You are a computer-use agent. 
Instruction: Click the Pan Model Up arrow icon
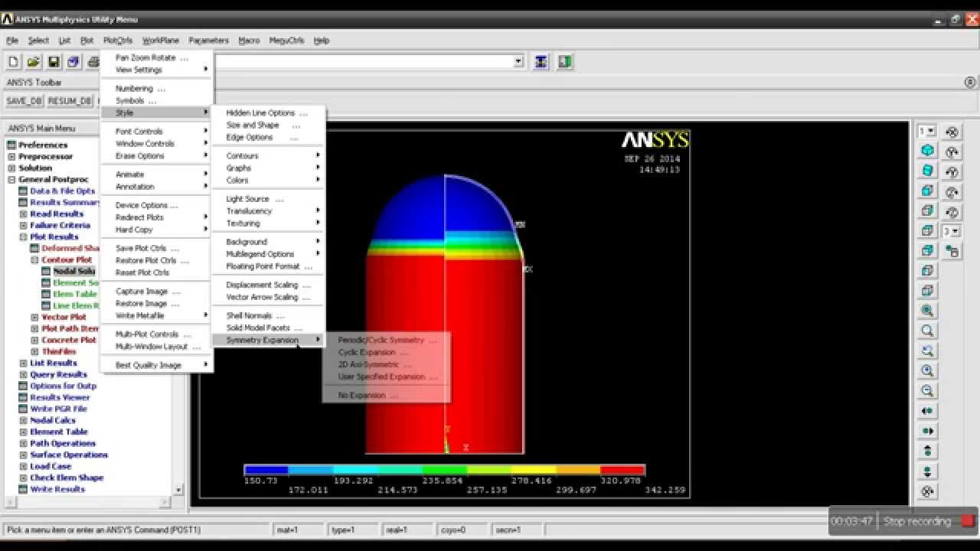[928, 451]
